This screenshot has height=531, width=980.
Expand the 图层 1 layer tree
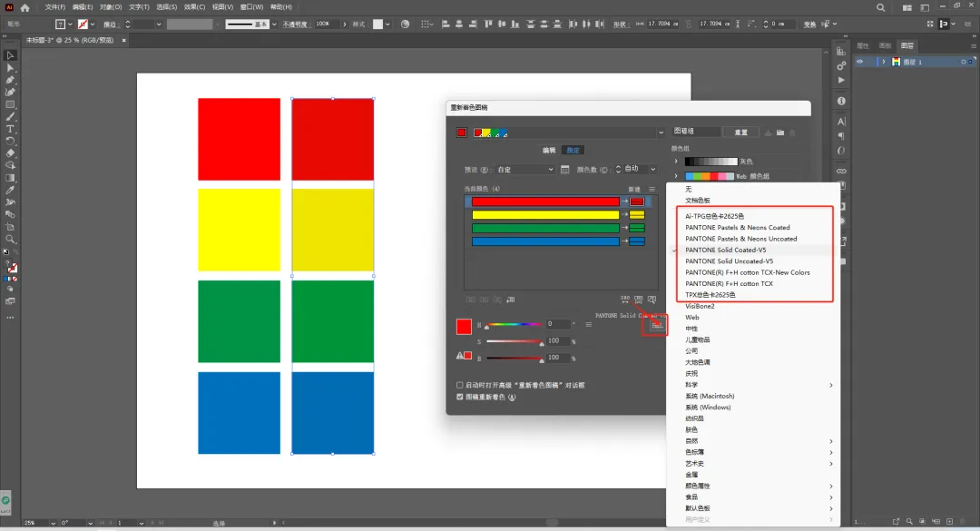coord(883,62)
